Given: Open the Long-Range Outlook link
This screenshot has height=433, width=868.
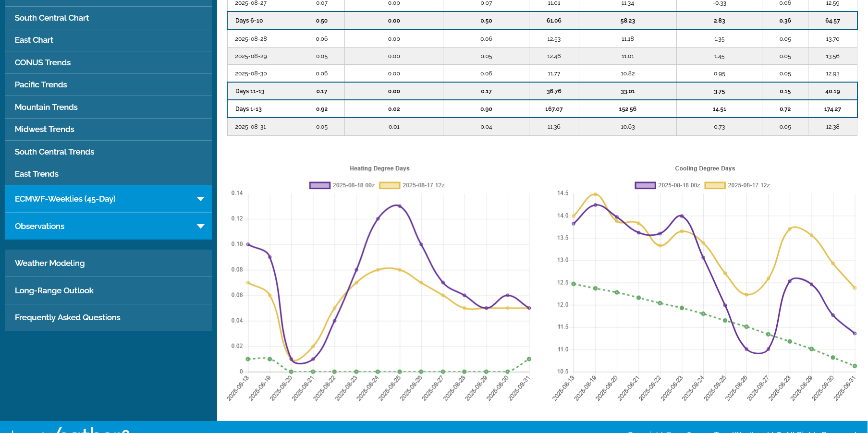Looking at the screenshot, I should [54, 290].
